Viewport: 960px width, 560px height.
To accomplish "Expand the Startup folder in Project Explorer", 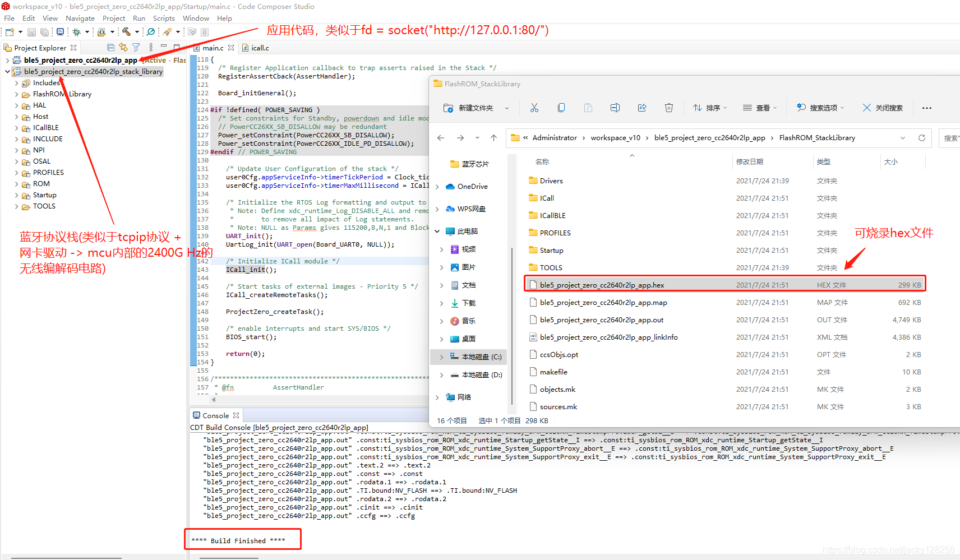I will pyautogui.click(x=16, y=195).
